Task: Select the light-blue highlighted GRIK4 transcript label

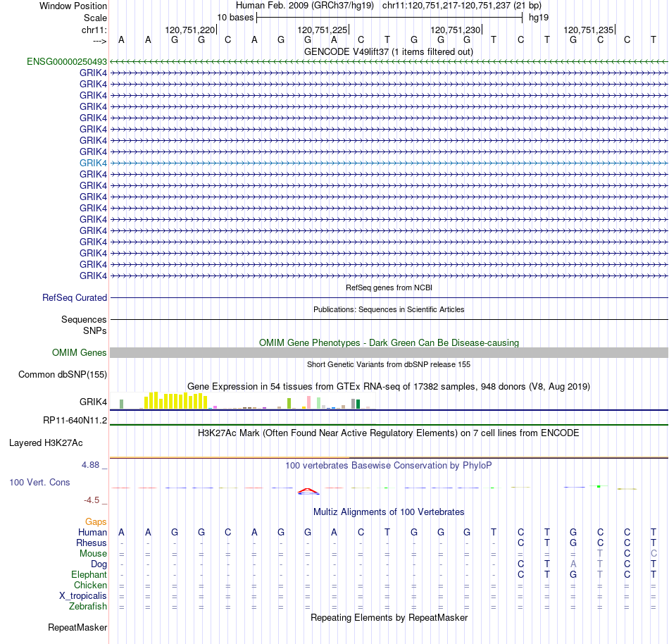Action: pyautogui.click(x=93, y=163)
